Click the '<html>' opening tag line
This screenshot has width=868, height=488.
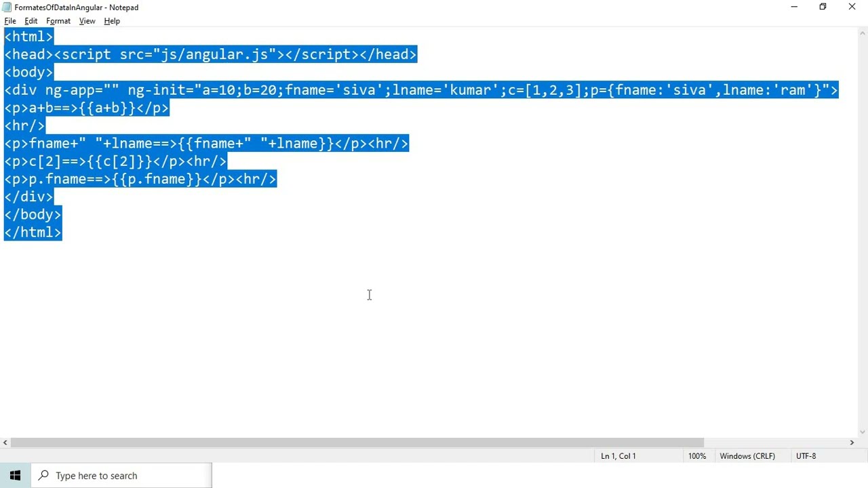pyautogui.click(x=28, y=37)
